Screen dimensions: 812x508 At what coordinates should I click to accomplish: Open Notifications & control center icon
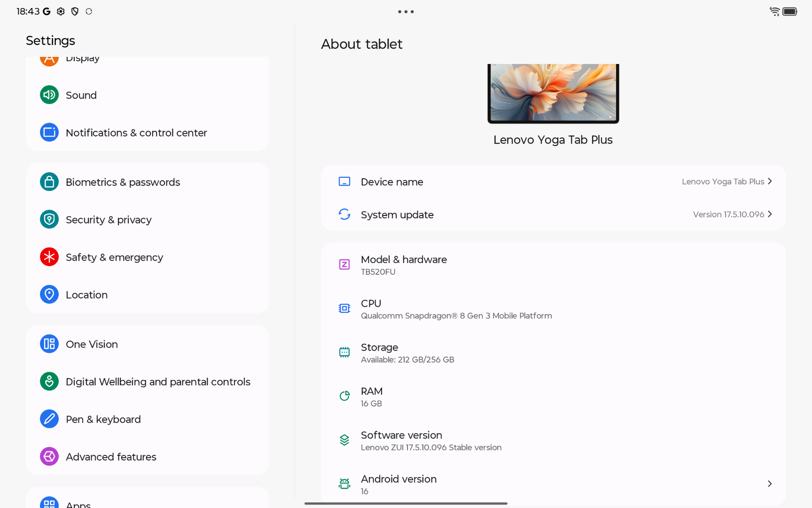point(49,133)
